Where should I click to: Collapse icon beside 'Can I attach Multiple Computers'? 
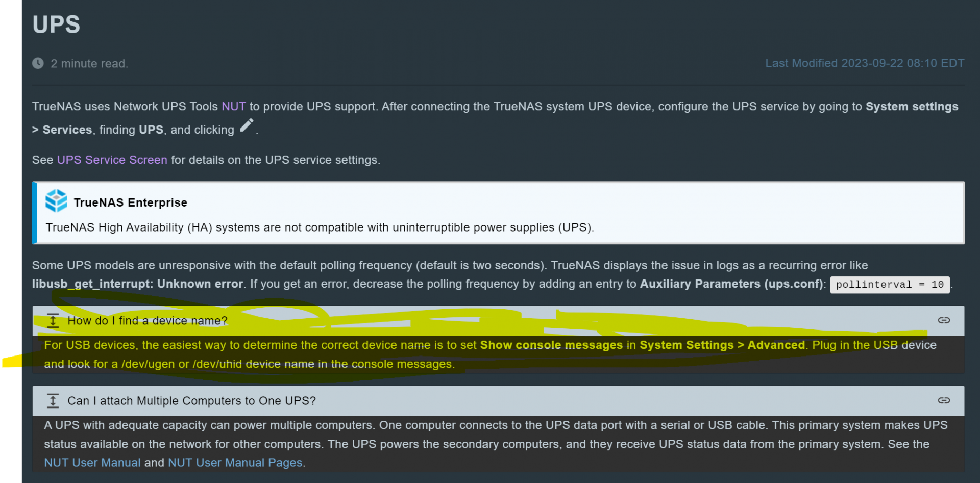[53, 401]
